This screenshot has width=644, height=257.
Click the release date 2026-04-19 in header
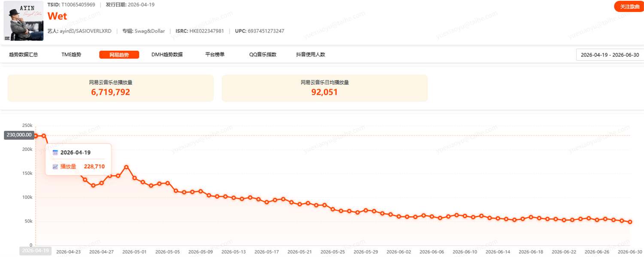coord(141,5)
